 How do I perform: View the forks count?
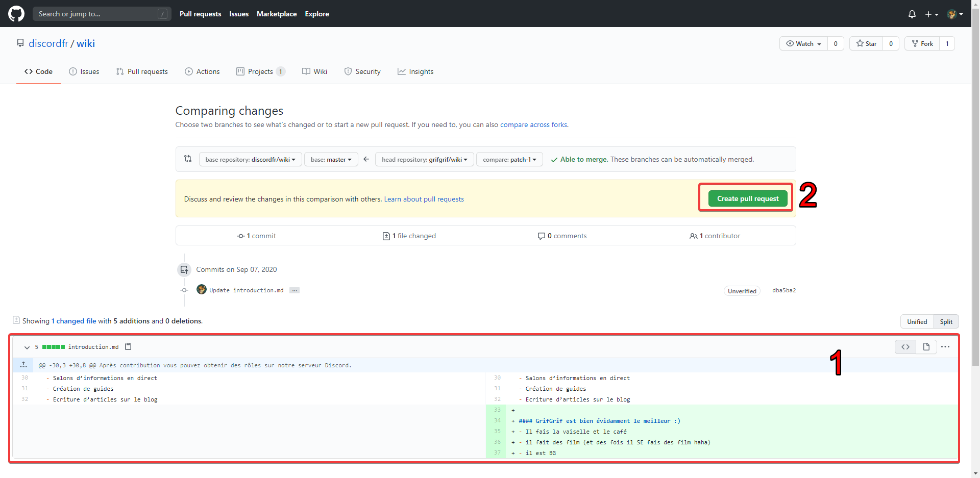coord(947,43)
